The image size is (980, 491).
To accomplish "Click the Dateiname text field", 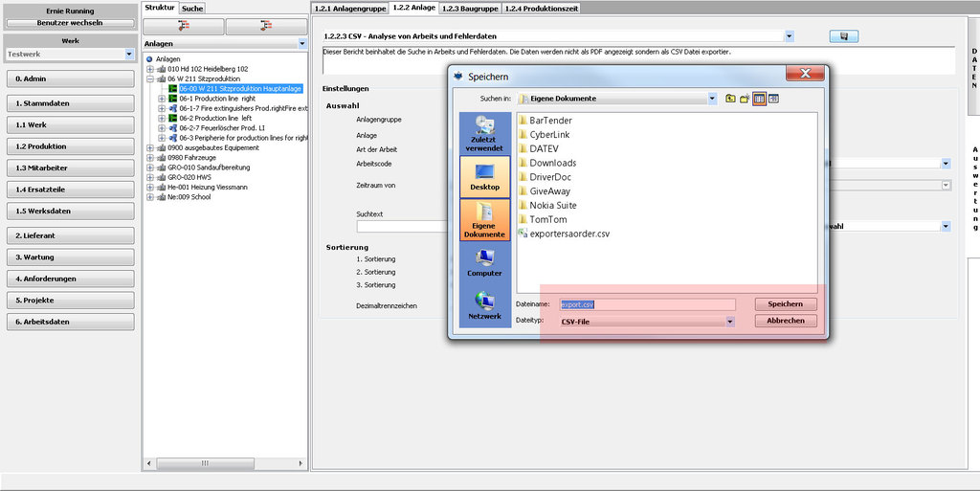I will pyautogui.click(x=646, y=304).
